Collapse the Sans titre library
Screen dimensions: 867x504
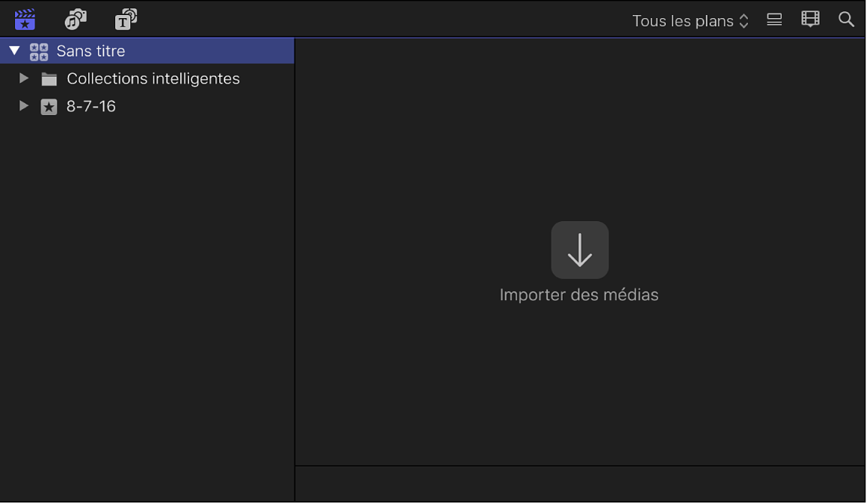click(x=13, y=50)
